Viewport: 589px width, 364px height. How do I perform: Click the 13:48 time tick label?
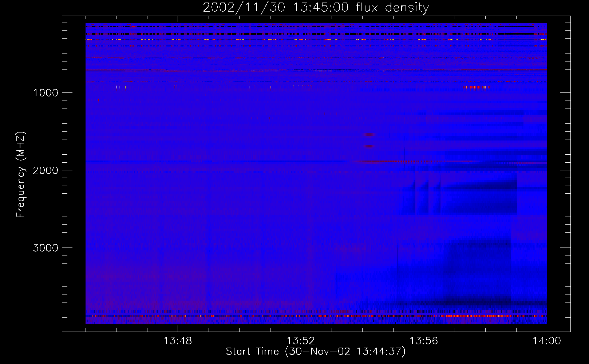pyautogui.click(x=178, y=341)
